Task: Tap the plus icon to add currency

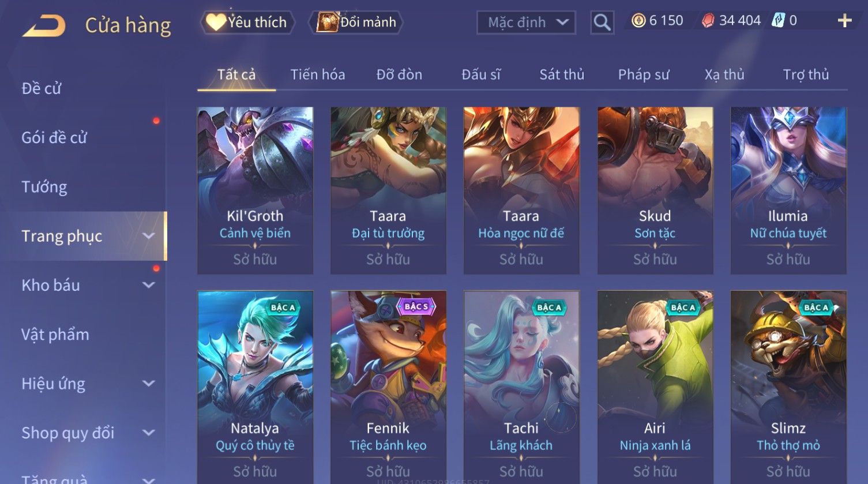Action: [845, 21]
